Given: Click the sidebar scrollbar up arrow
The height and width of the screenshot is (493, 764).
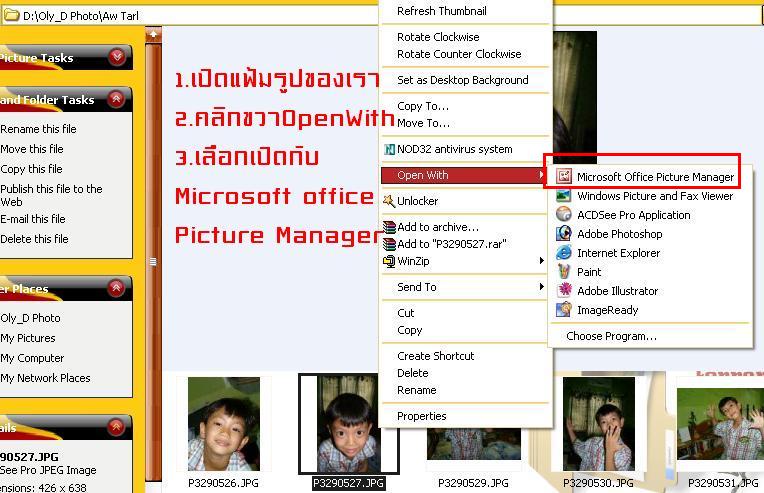Looking at the screenshot, I should click(x=153, y=34).
